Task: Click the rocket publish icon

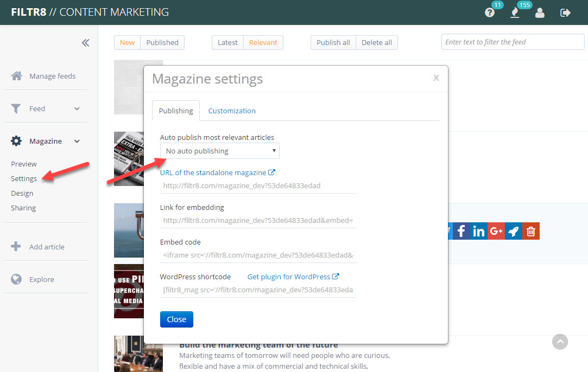Action: click(x=514, y=231)
